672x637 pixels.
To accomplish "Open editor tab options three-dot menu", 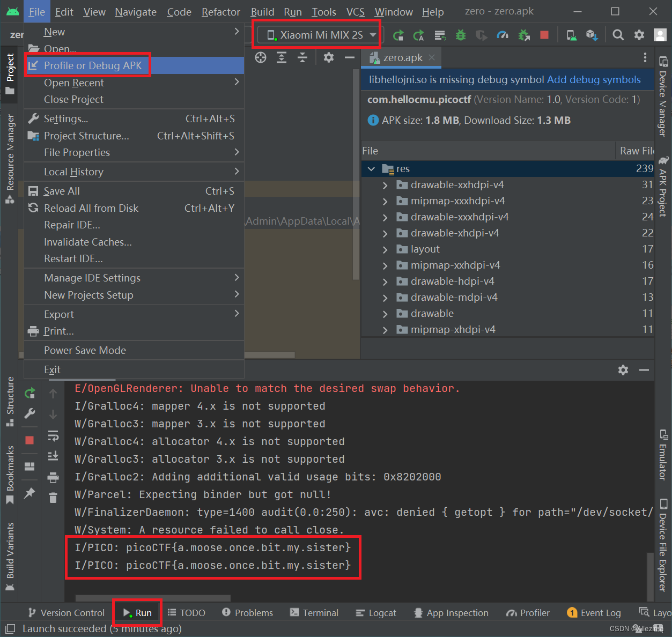I will coord(645,58).
